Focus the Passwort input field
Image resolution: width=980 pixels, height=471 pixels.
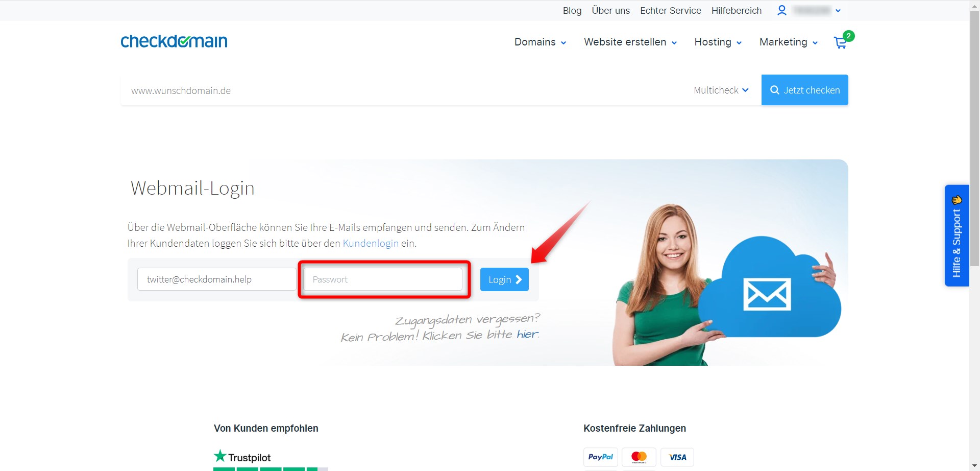click(383, 279)
